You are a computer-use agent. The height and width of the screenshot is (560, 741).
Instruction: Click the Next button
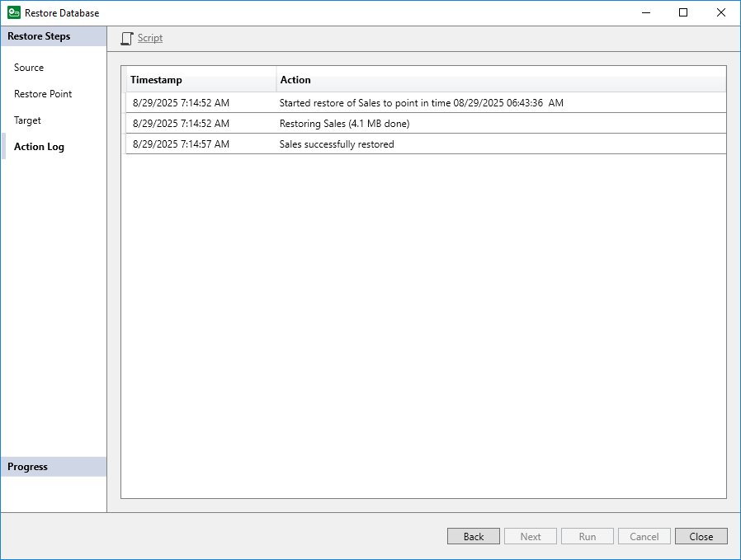pyautogui.click(x=530, y=536)
